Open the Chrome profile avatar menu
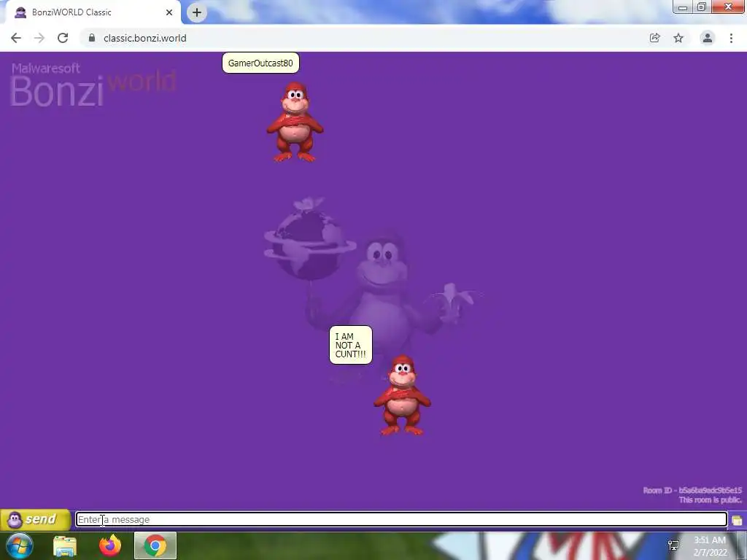Viewport: 747px width, 560px height. pyautogui.click(x=708, y=38)
